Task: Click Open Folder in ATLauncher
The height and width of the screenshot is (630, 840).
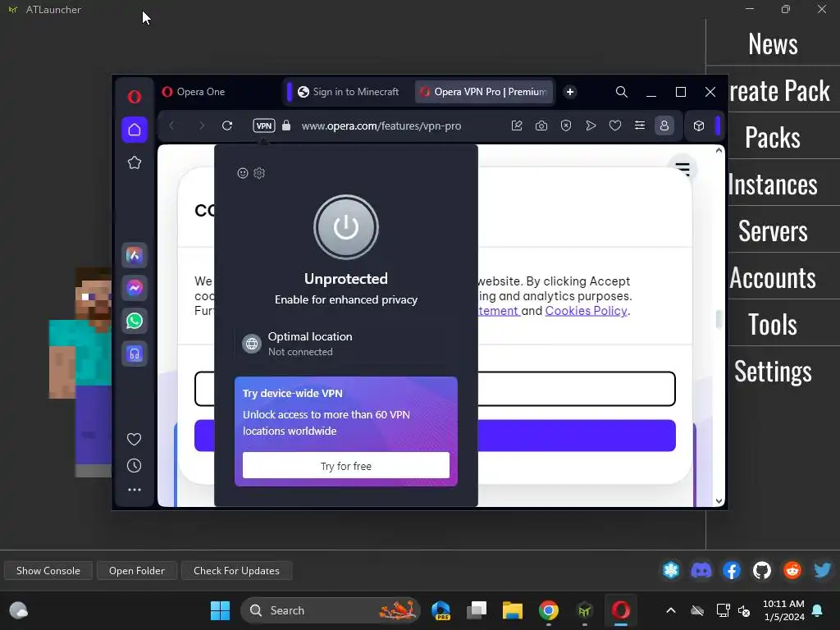Action: [137, 571]
